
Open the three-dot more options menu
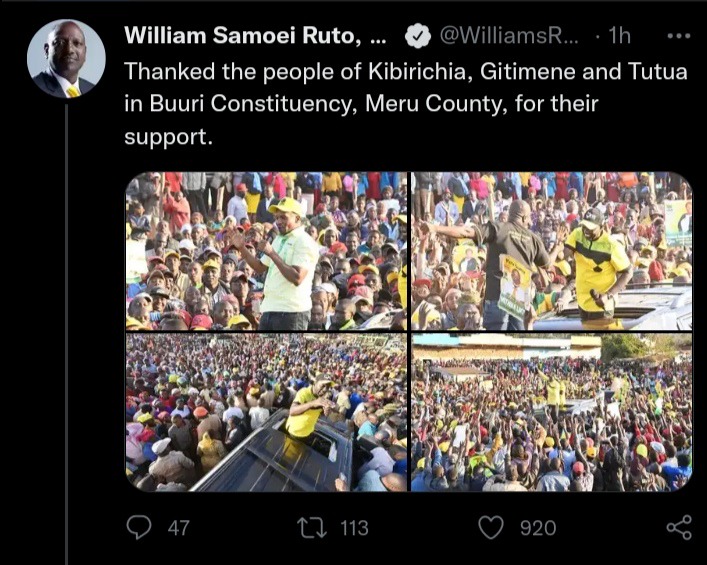pyautogui.click(x=679, y=36)
